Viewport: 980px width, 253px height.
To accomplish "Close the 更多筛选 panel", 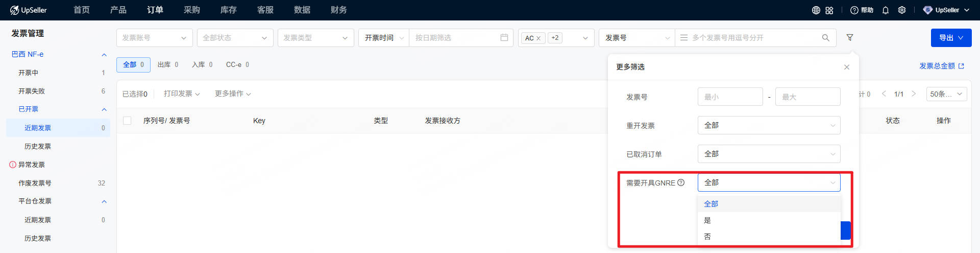I will (847, 67).
